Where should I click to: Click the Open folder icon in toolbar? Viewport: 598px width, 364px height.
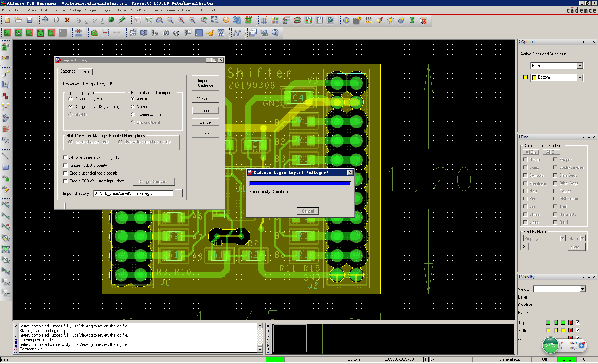coord(18,20)
